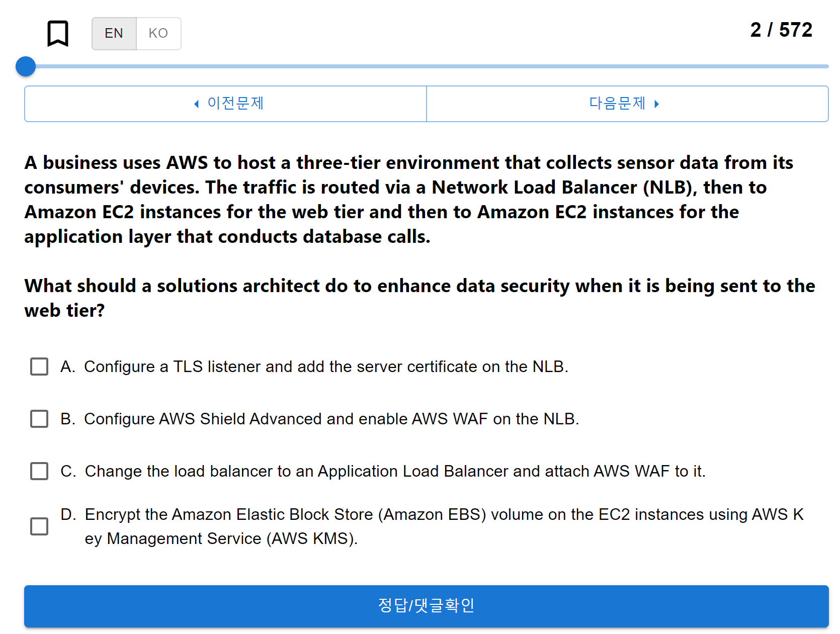The height and width of the screenshot is (634, 840).
Task: Click the question paragraph starting "A business uses AWS"
Action: tap(408, 200)
